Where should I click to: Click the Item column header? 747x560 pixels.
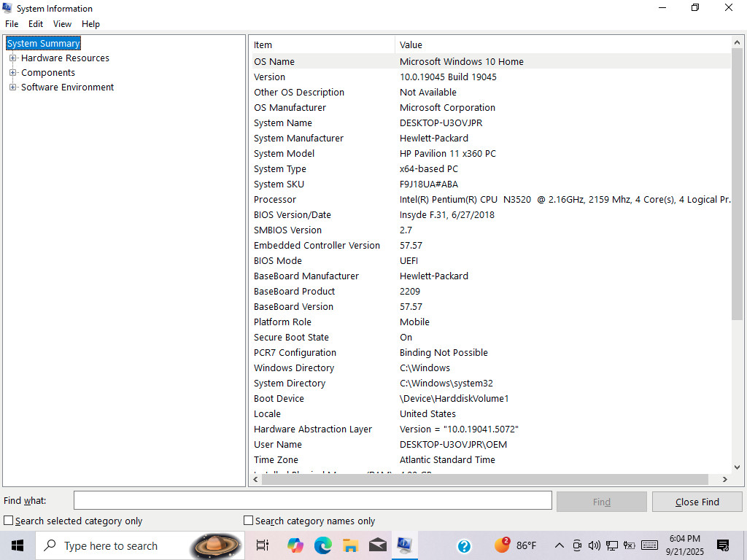pyautogui.click(x=322, y=44)
